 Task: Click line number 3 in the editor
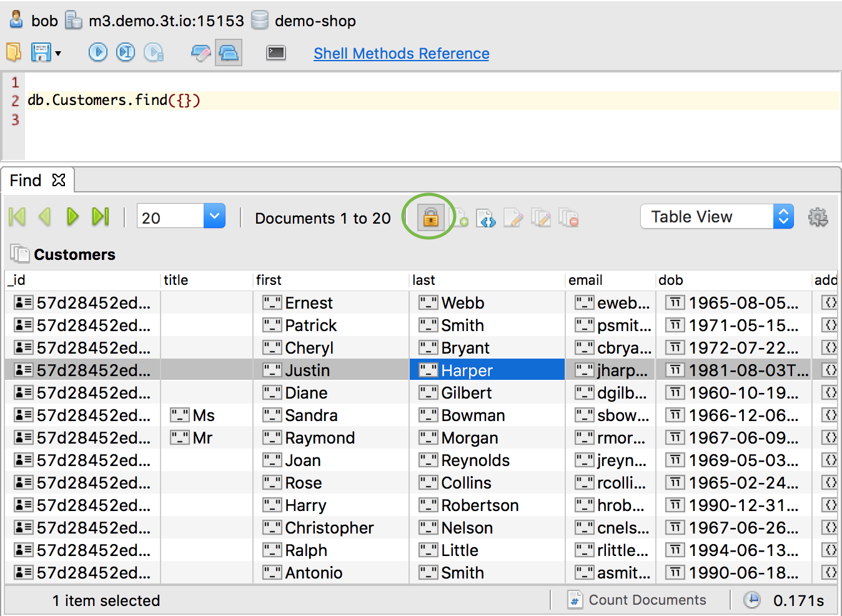tap(15, 119)
